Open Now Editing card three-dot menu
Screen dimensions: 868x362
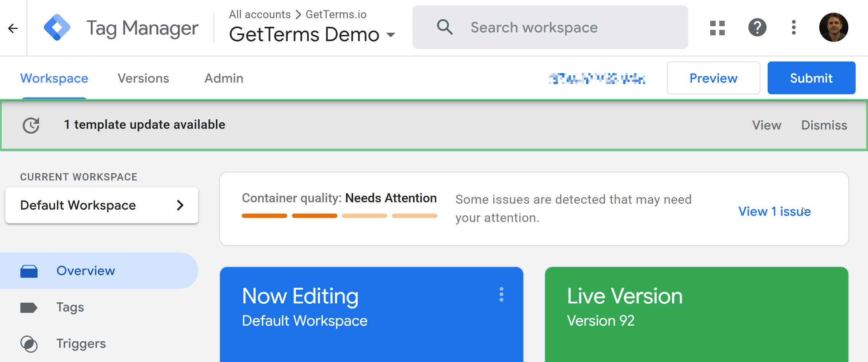pyautogui.click(x=501, y=294)
